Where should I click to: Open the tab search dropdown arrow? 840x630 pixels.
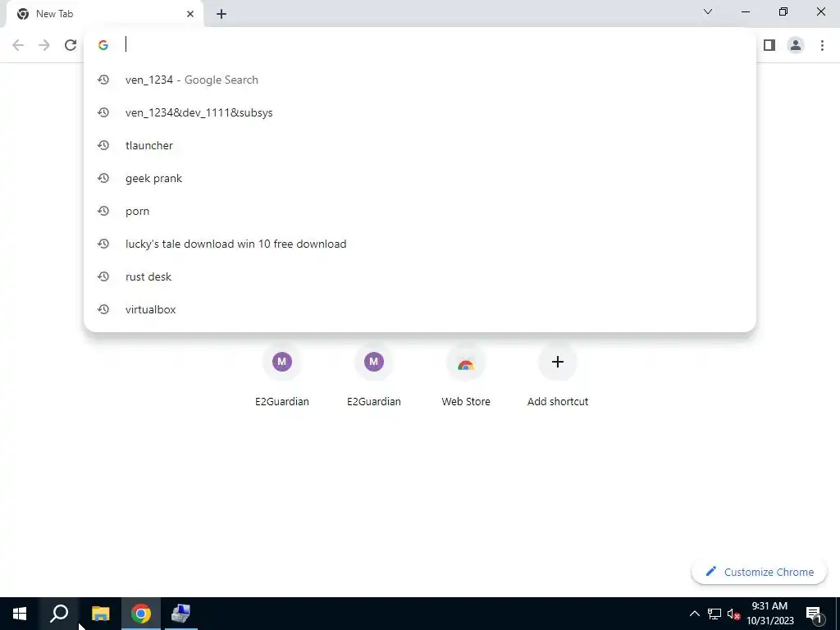tap(708, 11)
